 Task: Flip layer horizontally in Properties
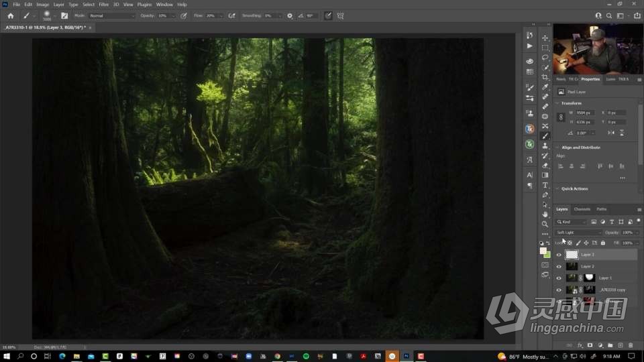coord(611,133)
